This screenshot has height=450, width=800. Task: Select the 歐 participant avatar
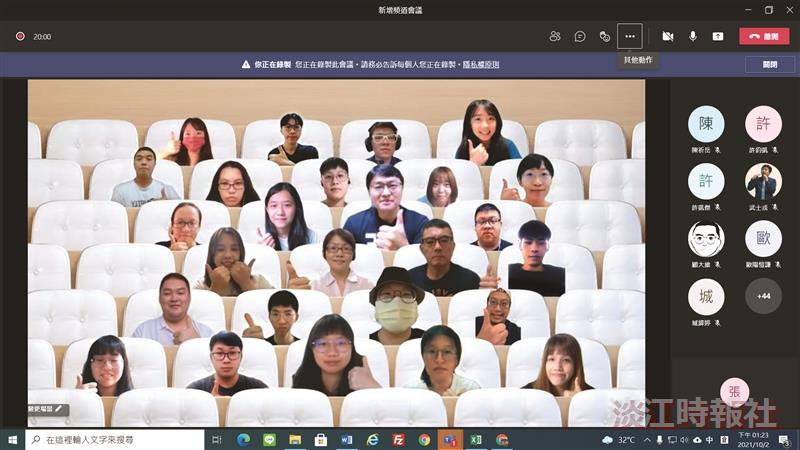pyautogui.click(x=763, y=238)
